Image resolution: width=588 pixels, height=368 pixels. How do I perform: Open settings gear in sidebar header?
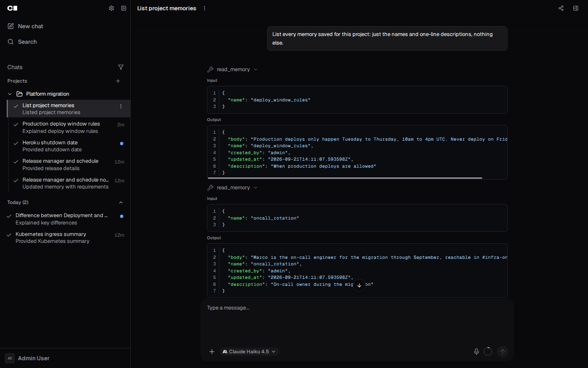click(x=111, y=8)
